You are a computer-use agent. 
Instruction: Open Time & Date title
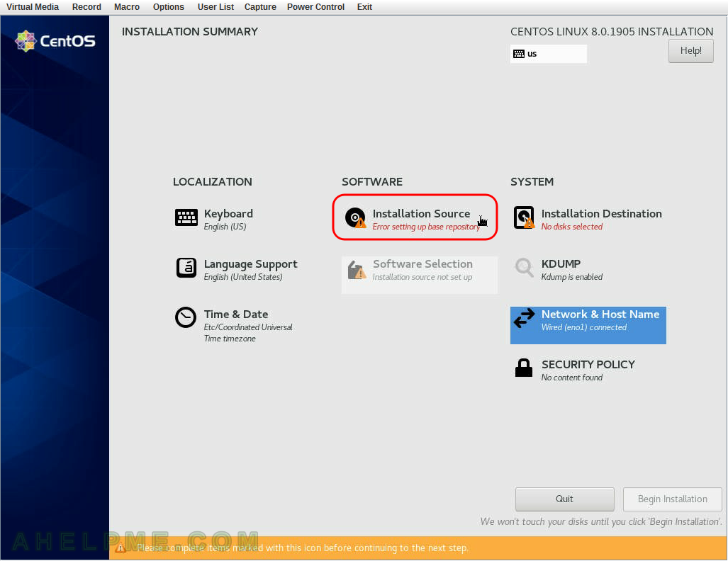236,314
